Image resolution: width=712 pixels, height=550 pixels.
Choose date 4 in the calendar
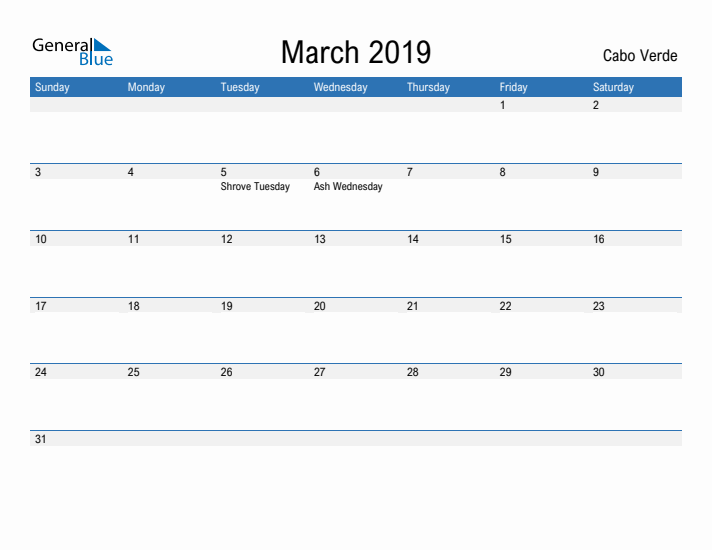tap(131, 172)
